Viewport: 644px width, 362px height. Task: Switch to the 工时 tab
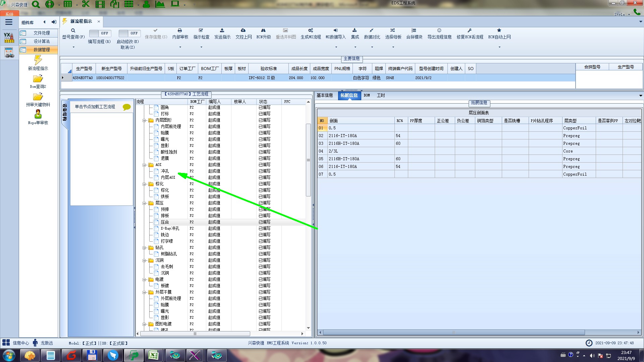click(381, 96)
